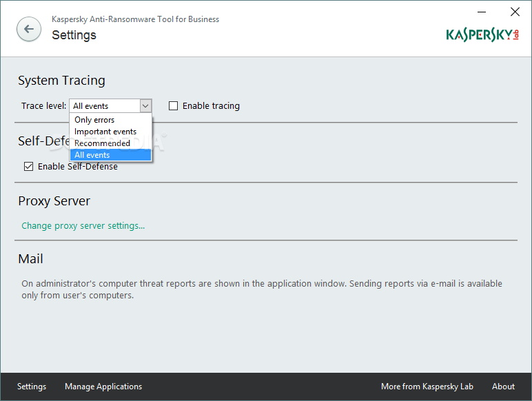Open Change proxy server settings link
The width and height of the screenshot is (532, 401).
[x=83, y=226]
